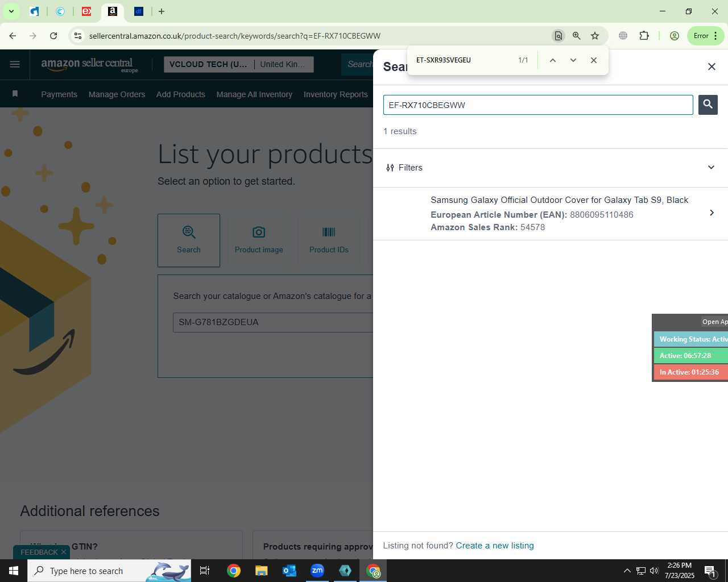
Task: Click the bookmark flag icon in nav bar
Action: (15, 94)
